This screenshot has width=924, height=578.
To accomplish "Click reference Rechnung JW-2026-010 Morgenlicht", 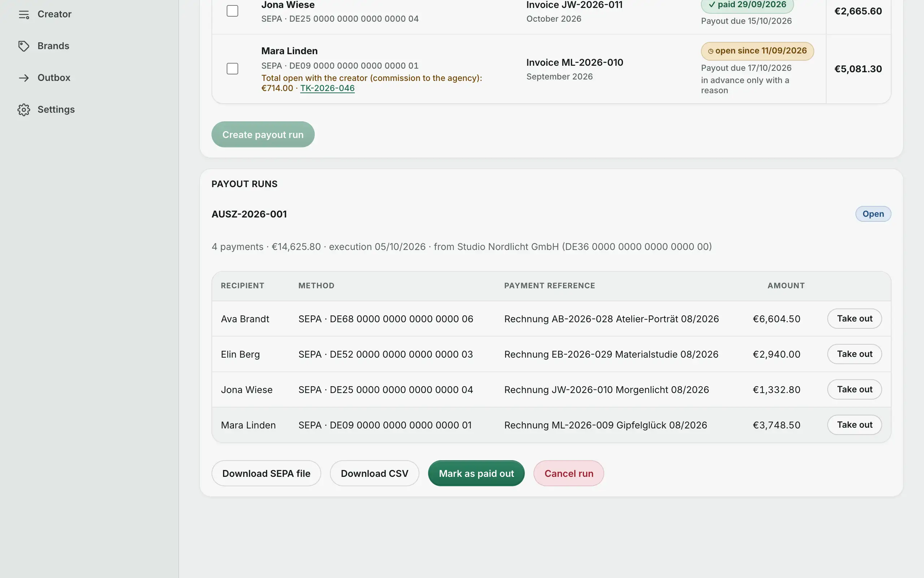I will (x=606, y=389).
